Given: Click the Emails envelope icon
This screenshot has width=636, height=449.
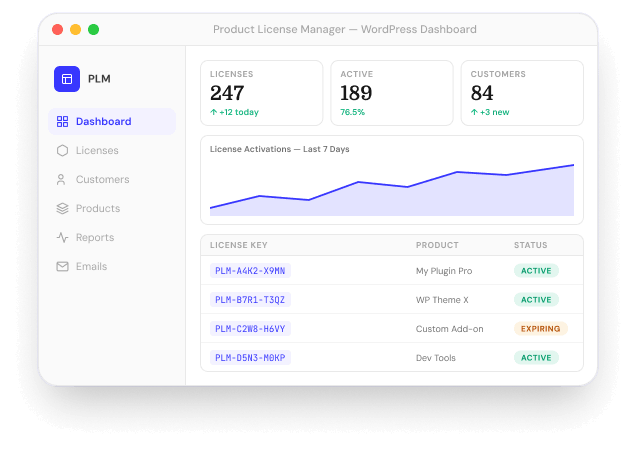Looking at the screenshot, I should point(62,266).
